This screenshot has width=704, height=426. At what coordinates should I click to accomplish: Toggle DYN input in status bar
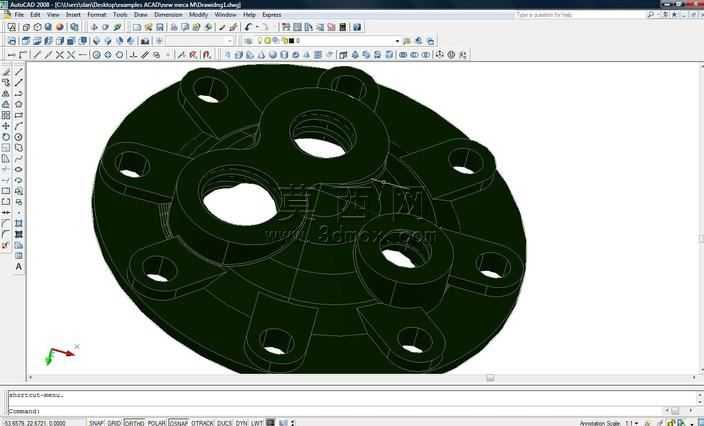(x=242, y=423)
